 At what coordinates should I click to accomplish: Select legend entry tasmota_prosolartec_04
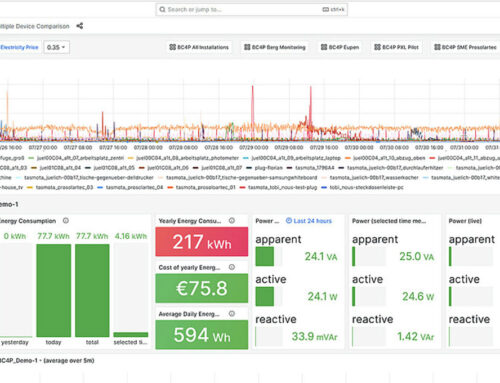tap(134, 187)
